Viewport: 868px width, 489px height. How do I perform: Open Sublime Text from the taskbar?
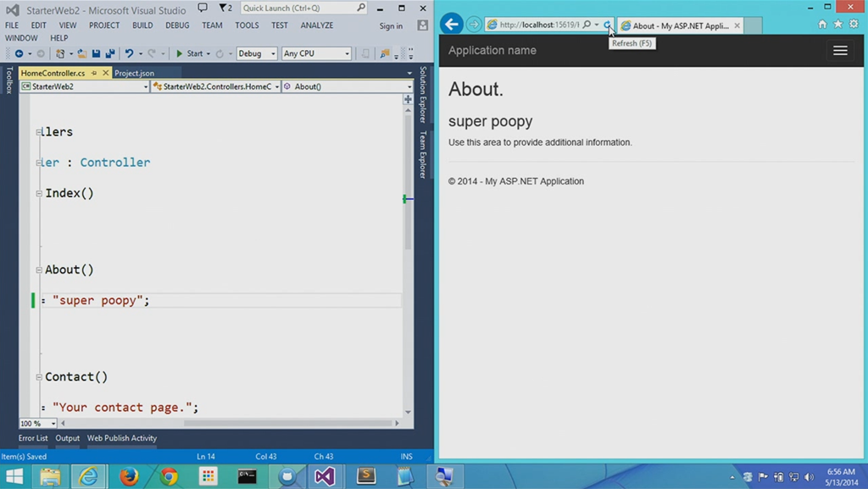(366, 476)
